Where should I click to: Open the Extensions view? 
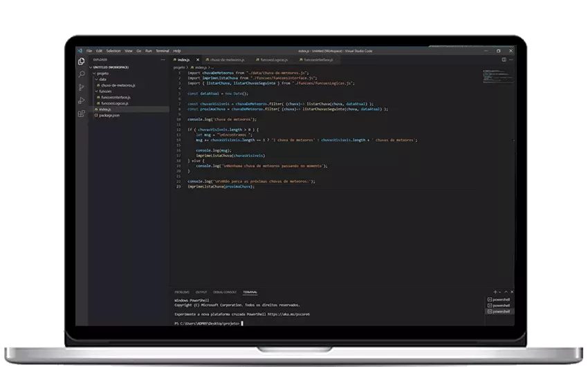82,114
